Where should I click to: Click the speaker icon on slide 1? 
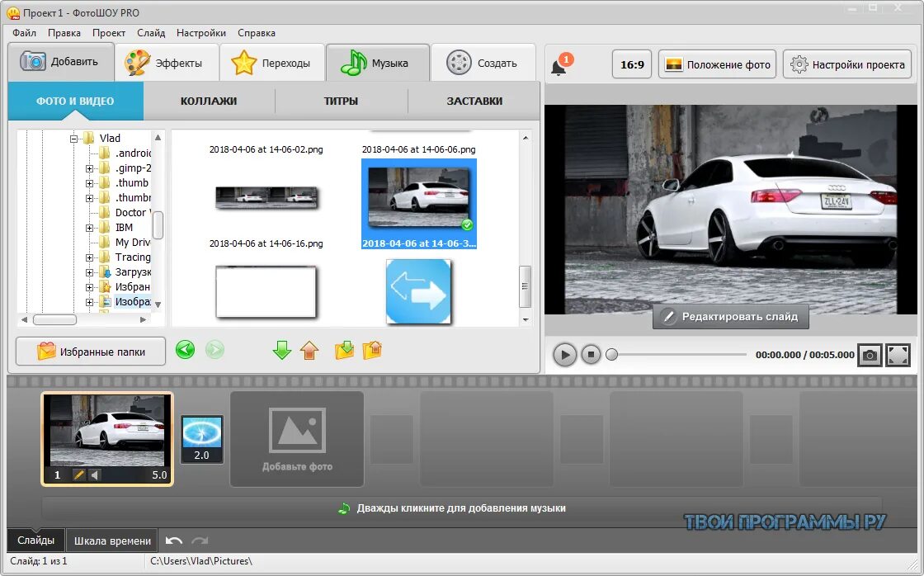pyautogui.click(x=94, y=474)
